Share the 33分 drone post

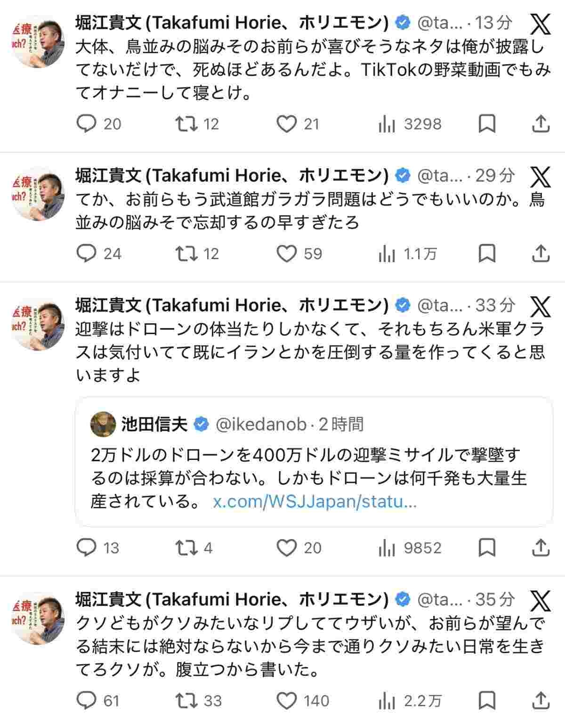541,548
